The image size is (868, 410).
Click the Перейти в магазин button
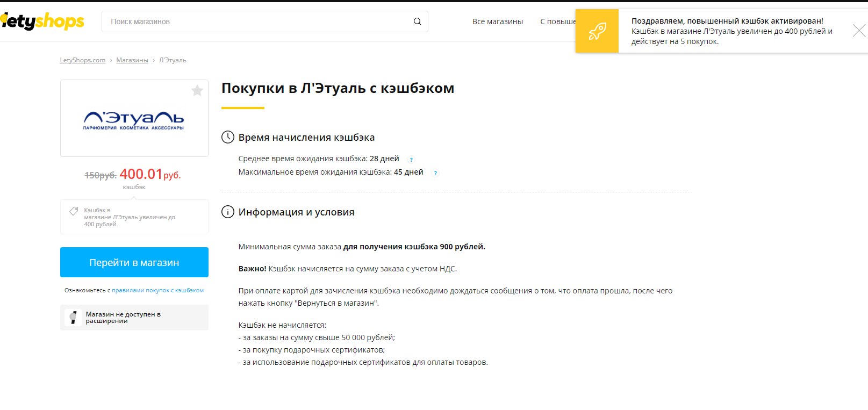134,262
